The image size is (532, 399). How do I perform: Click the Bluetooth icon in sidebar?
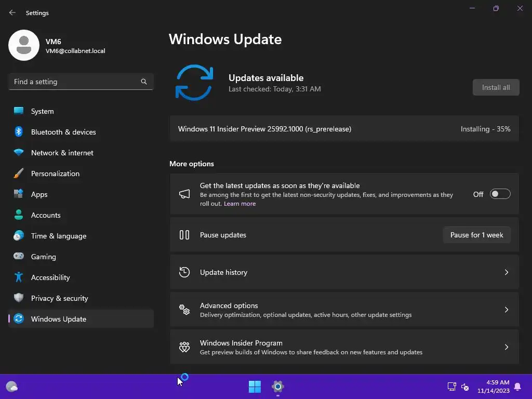[19, 131]
